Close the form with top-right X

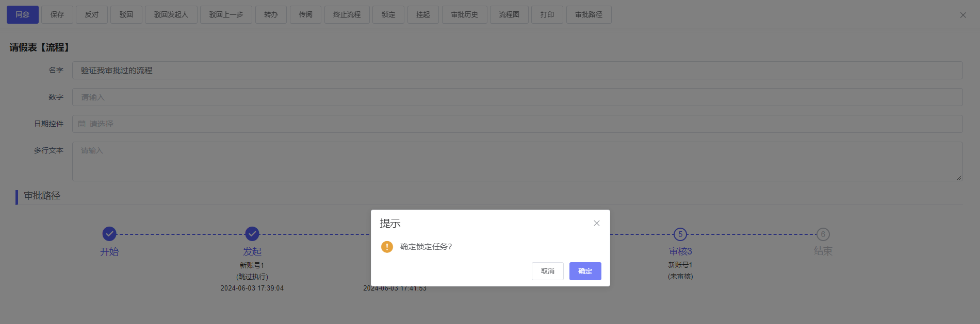962,15
